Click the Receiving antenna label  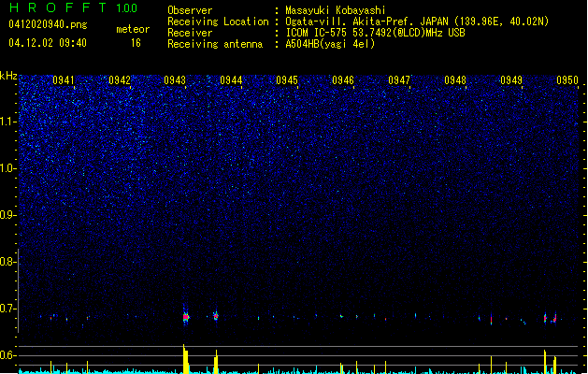click(x=215, y=44)
